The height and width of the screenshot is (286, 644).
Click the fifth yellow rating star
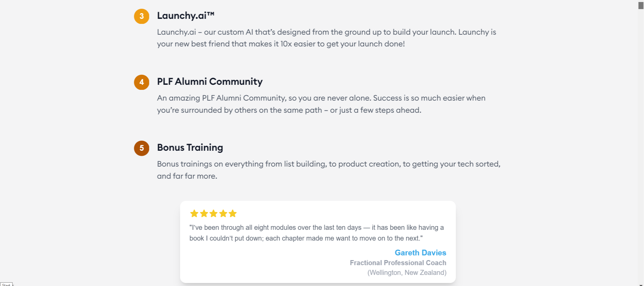[x=233, y=213]
